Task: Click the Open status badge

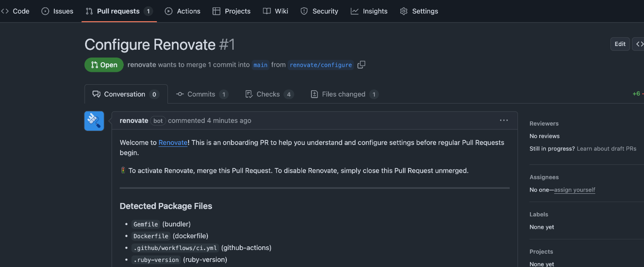Action: pyautogui.click(x=104, y=65)
